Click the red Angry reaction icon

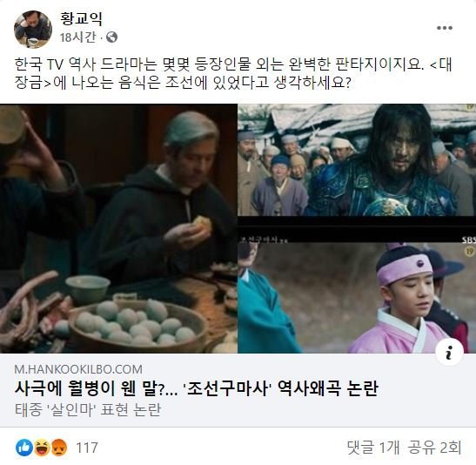pyautogui.click(x=59, y=448)
